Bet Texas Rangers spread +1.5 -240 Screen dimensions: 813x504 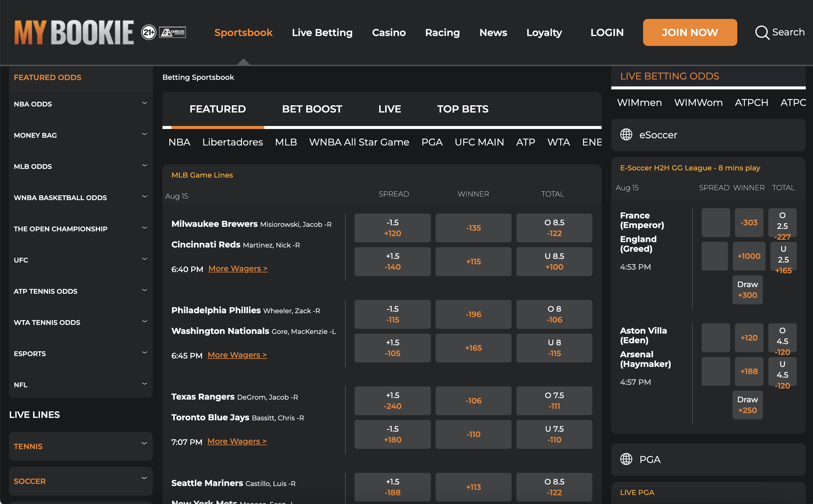[392, 401]
